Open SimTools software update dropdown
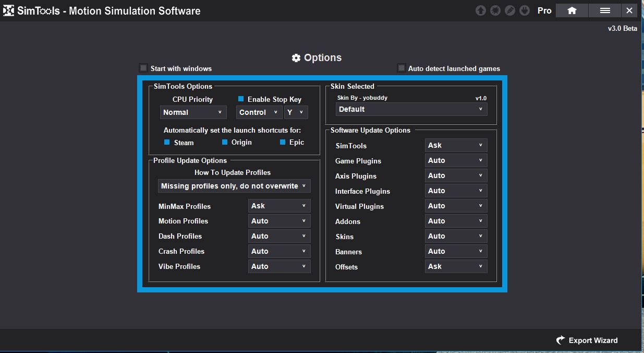Screen dimensions: 644x353 click(x=456, y=145)
